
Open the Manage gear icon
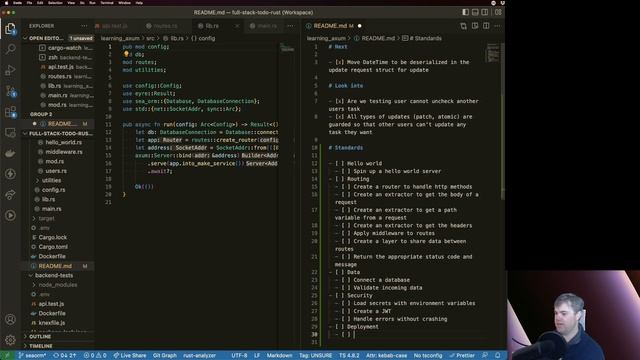(10, 340)
